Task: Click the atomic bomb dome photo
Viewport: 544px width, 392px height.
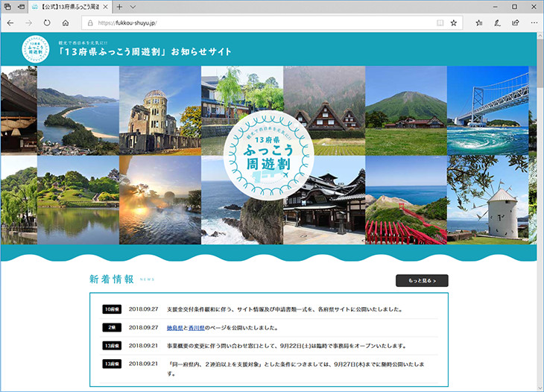Action: point(159,110)
